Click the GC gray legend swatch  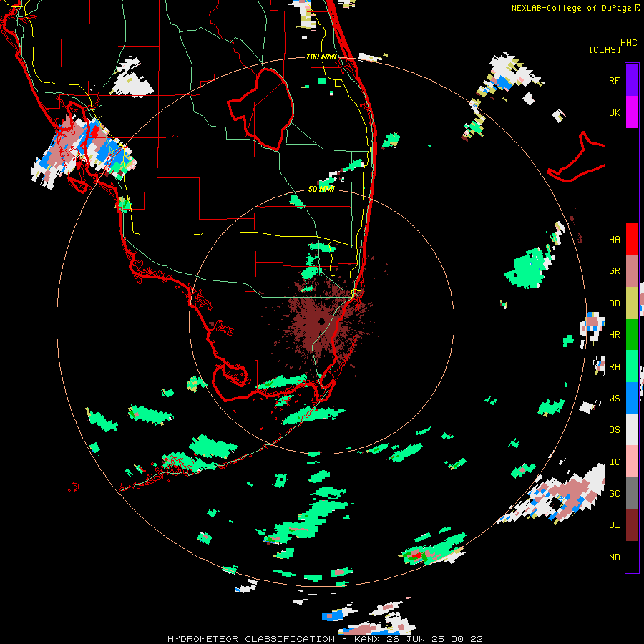click(632, 493)
